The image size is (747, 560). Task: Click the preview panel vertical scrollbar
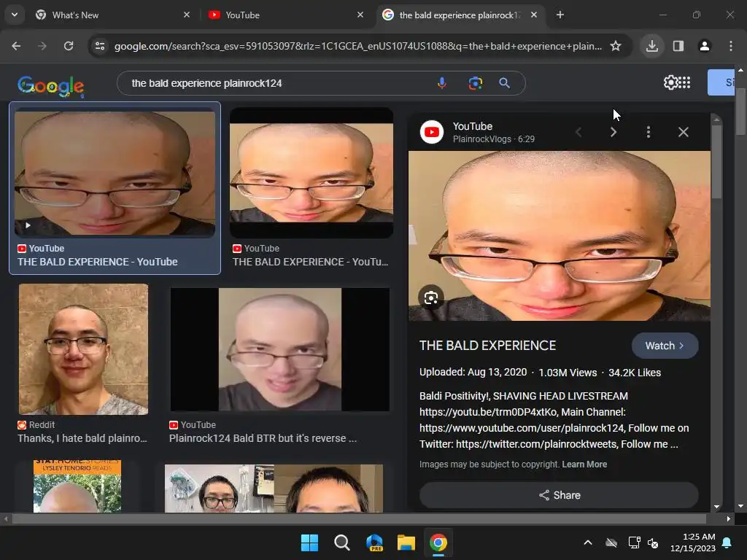pos(716,162)
